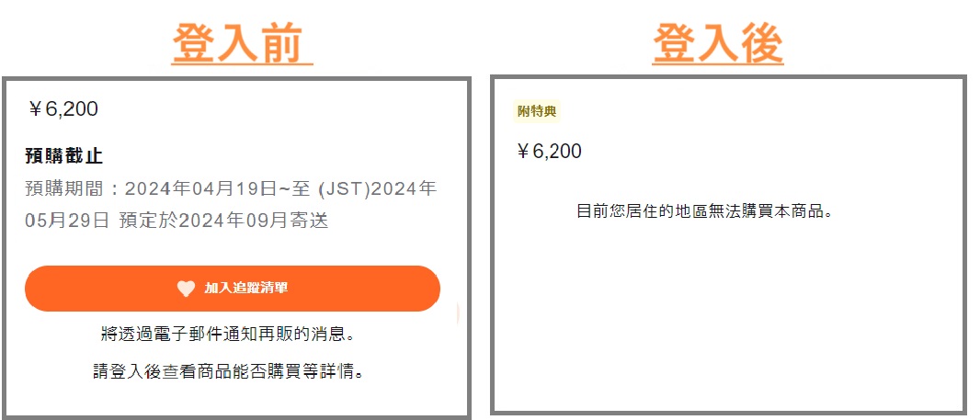The width and height of the screenshot is (980, 420).
Task: Click the 預購期間 date range text
Action: click(231, 204)
